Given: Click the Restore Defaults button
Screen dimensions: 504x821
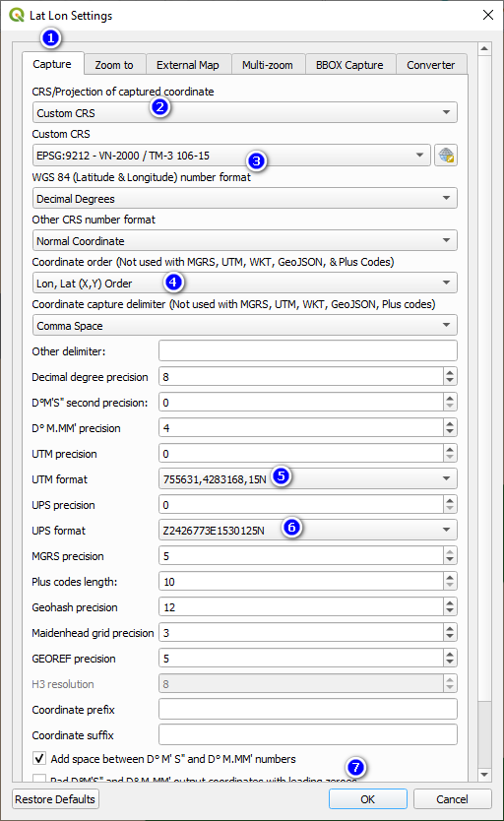Looking at the screenshot, I should pyautogui.click(x=55, y=799).
